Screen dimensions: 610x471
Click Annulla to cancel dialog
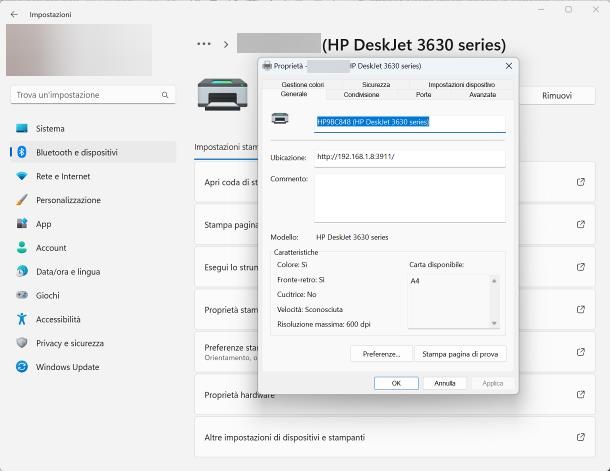pos(445,383)
